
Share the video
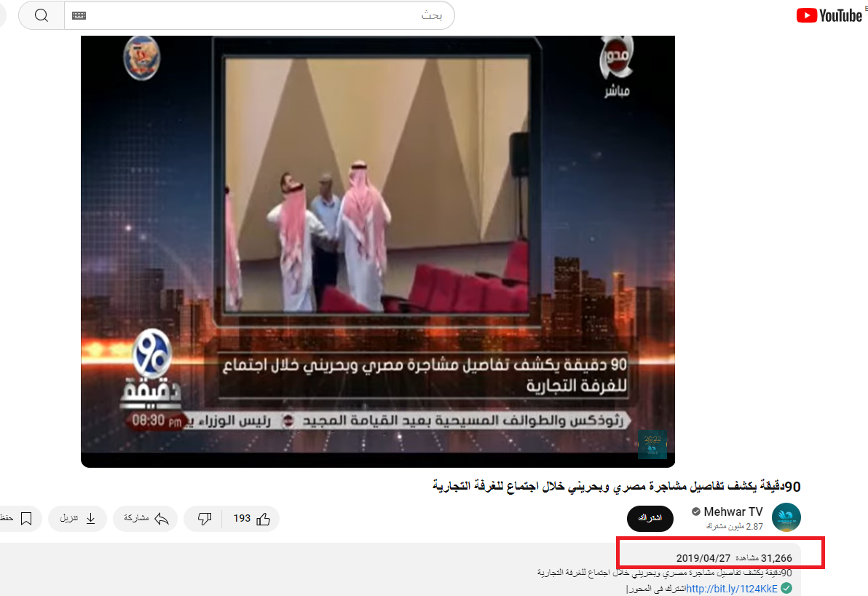(x=146, y=519)
